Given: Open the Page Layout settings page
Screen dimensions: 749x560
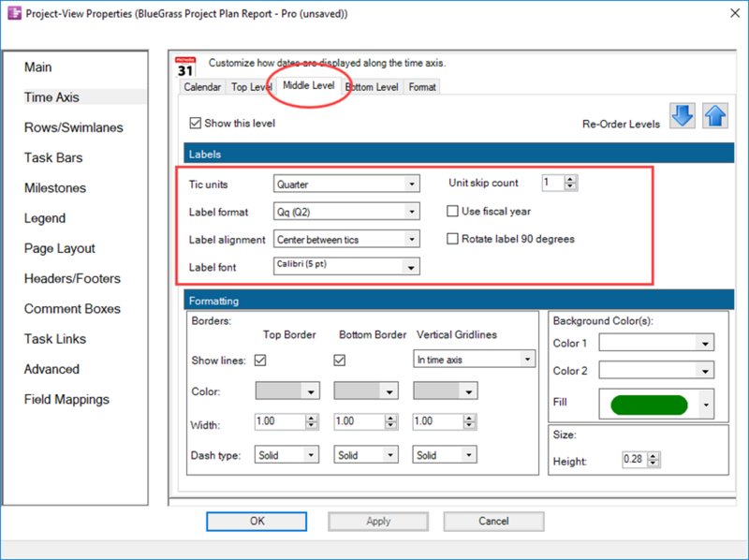Looking at the screenshot, I should 60,248.
